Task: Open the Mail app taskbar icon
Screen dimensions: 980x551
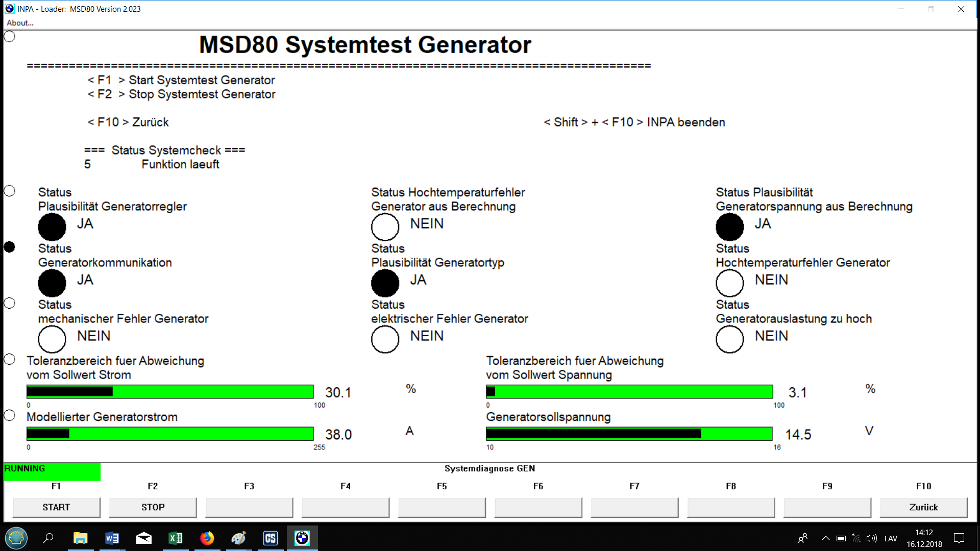Action: pos(143,538)
